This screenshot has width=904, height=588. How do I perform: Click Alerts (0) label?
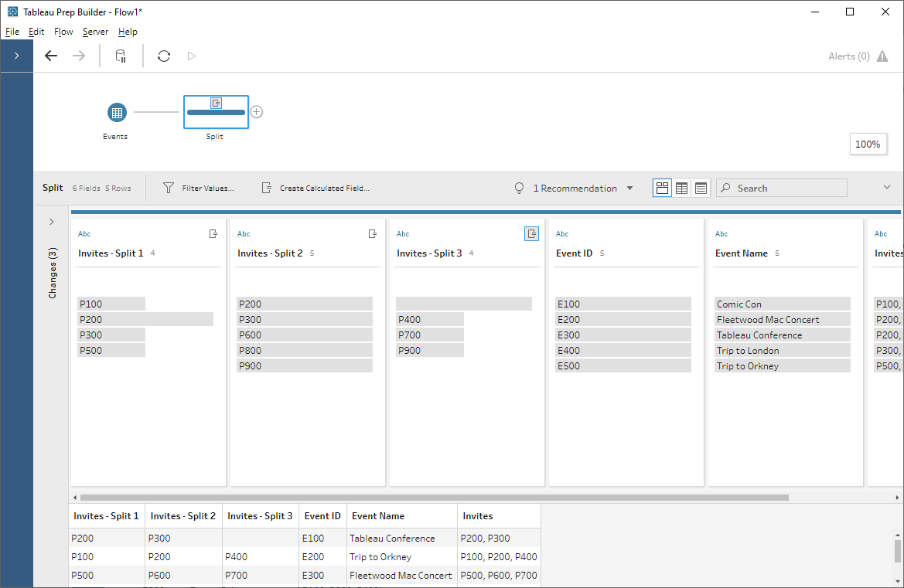[x=848, y=56]
